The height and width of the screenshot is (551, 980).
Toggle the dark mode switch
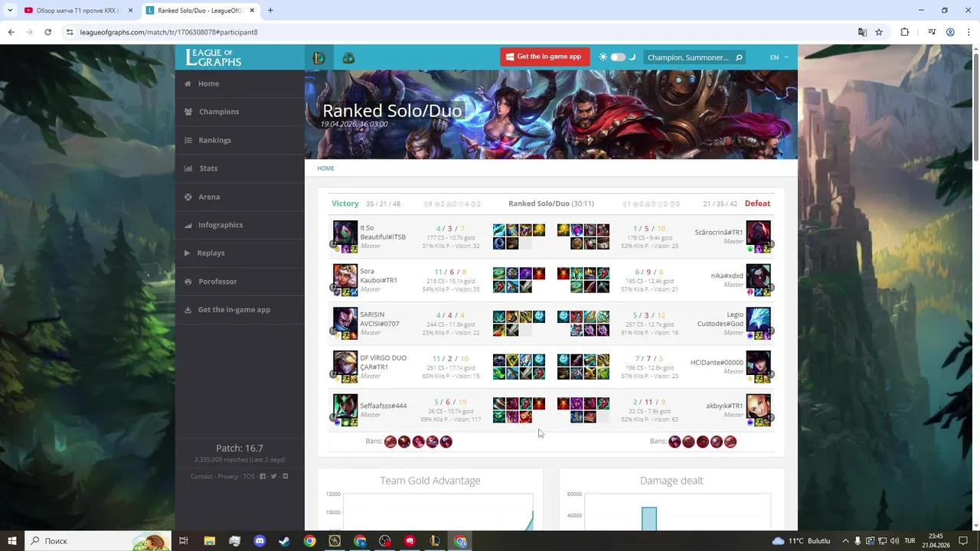tap(618, 57)
